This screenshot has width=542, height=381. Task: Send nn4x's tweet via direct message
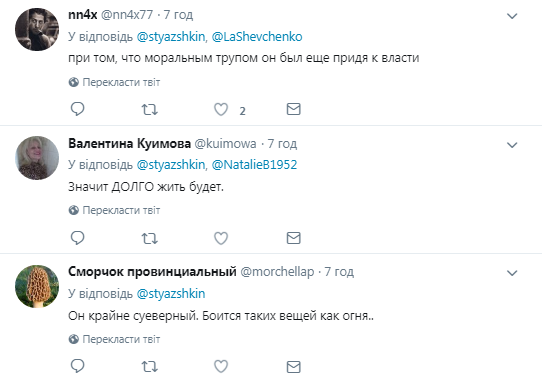(x=293, y=109)
